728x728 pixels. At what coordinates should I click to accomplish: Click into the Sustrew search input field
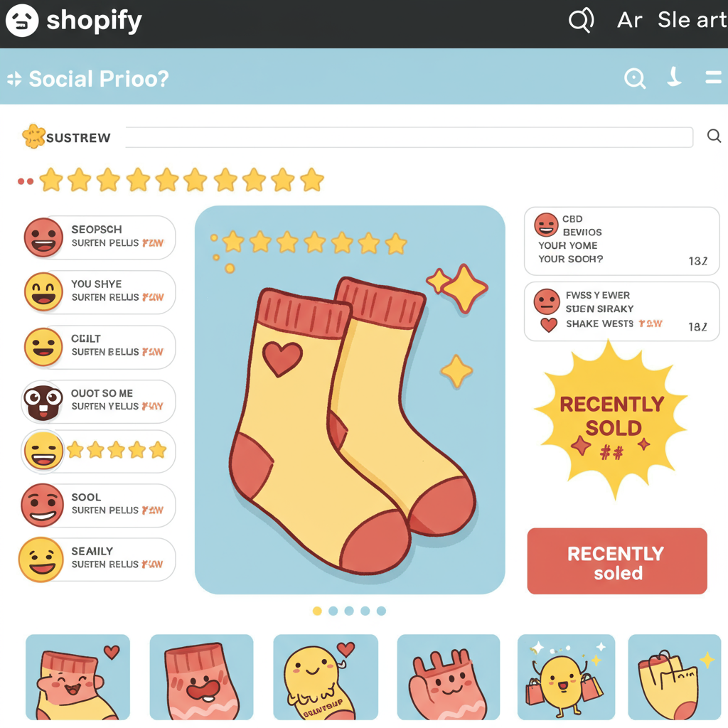[409, 137]
